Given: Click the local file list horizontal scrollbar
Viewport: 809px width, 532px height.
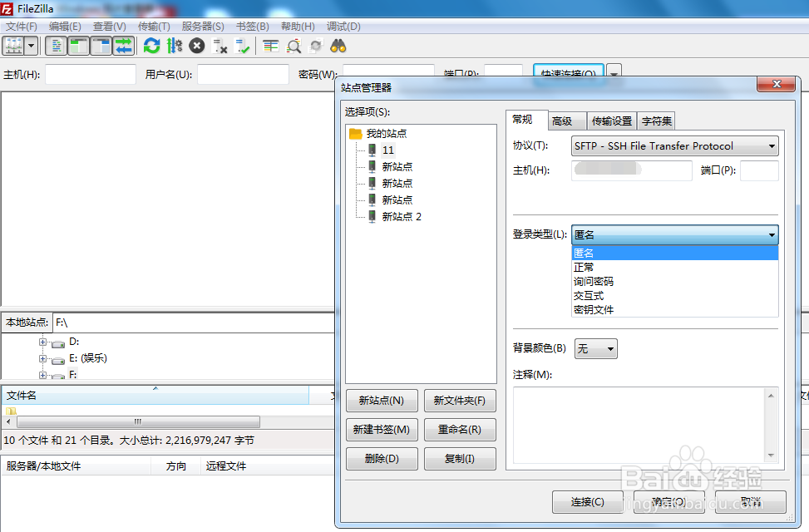Looking at the screenshot, I should coord(138,421).
